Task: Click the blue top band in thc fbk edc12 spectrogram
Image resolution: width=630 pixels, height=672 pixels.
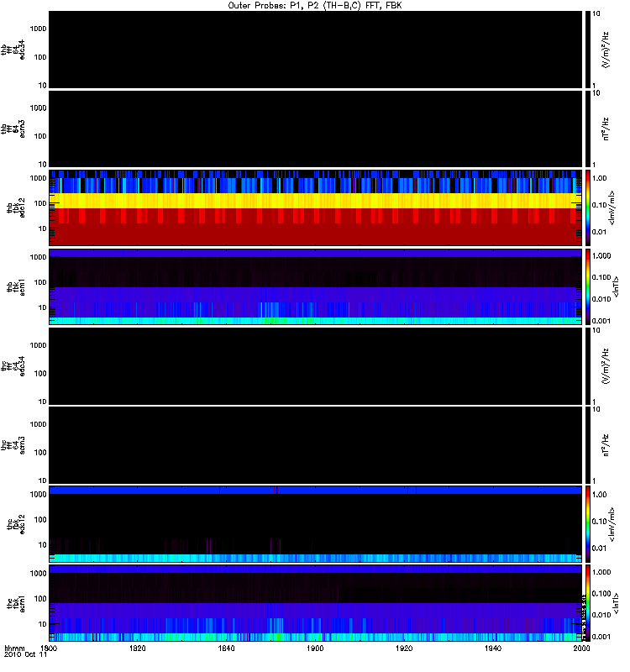Action: (x=315, y=490)
